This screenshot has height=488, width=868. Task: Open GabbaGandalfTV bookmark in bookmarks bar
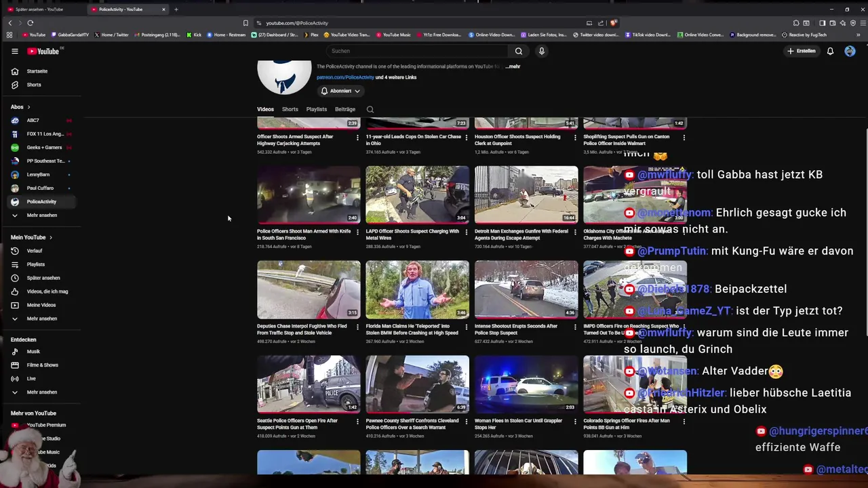70,35
